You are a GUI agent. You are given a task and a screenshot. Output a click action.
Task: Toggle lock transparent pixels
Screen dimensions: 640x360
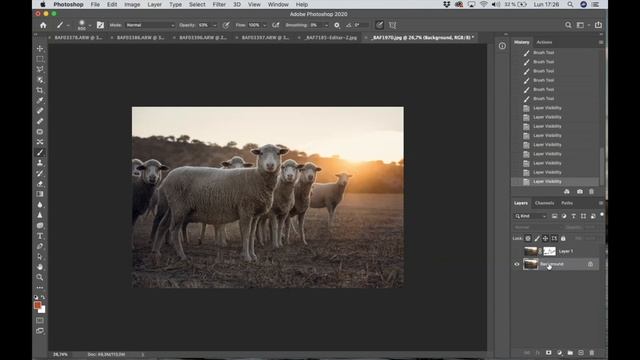coord(528,238)
